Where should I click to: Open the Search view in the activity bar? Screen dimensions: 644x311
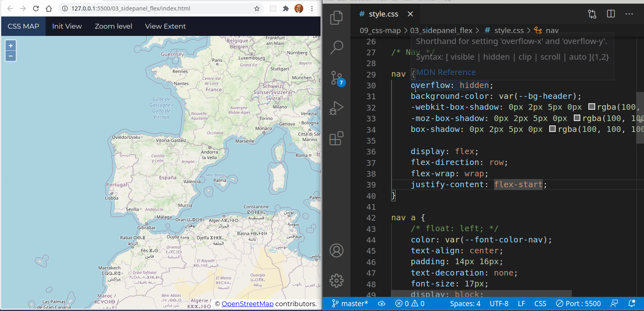(336, 47)
